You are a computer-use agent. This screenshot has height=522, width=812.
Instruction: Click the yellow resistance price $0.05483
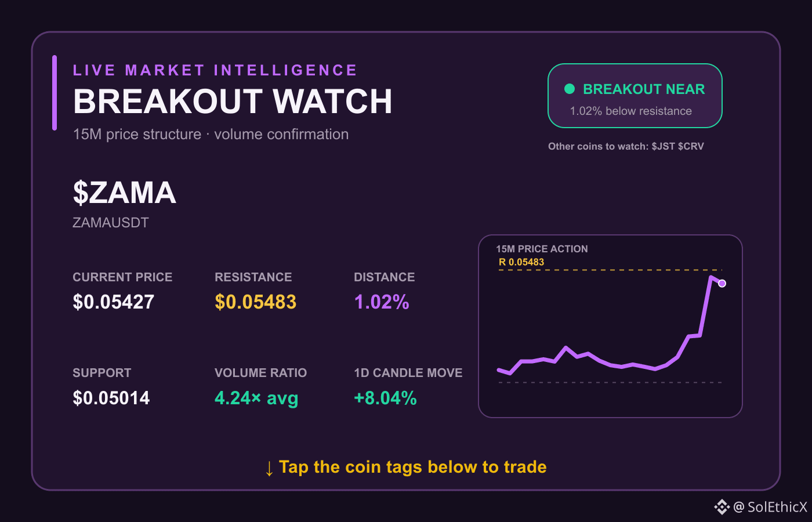tap(255, 302)
